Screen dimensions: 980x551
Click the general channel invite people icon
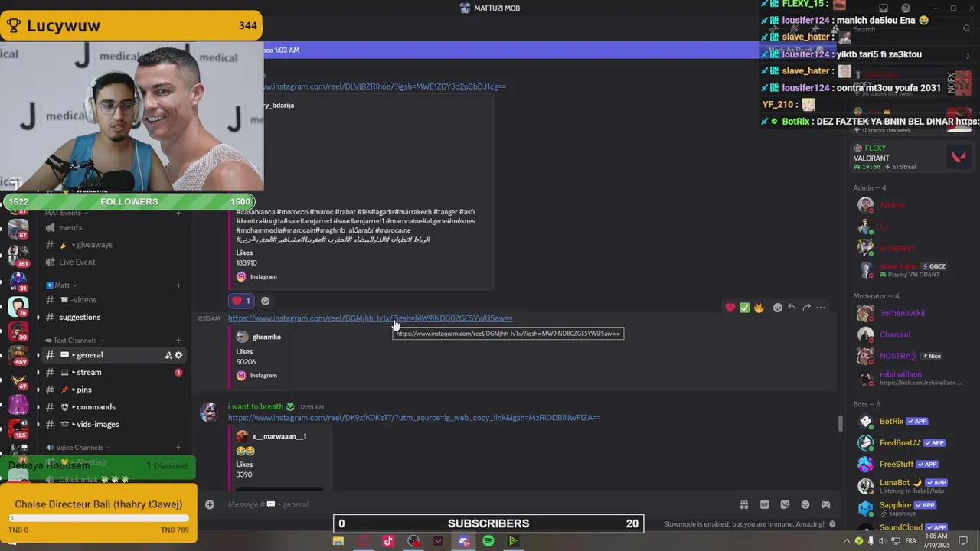click(x=168, y=355)
